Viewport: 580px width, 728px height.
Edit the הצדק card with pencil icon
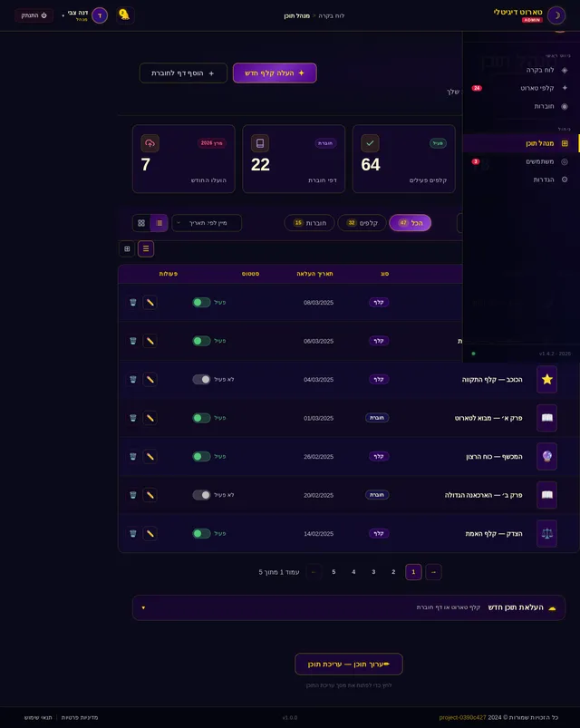150,533
